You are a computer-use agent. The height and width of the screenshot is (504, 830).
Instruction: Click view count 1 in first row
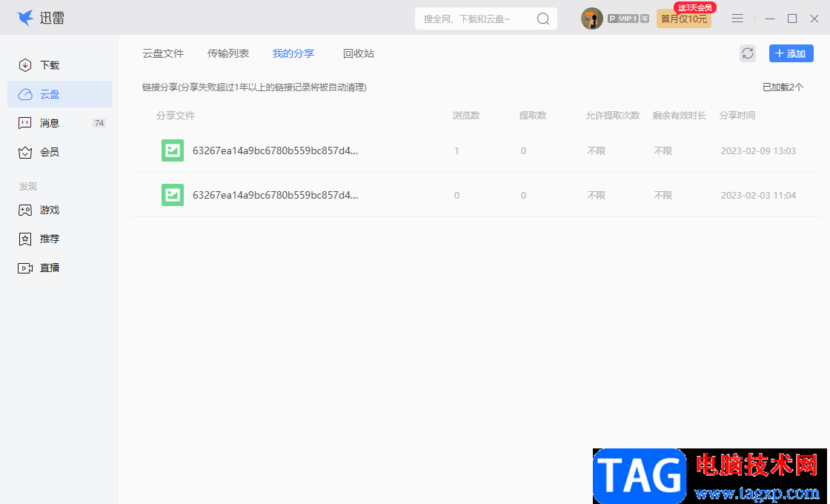point(456,151)
